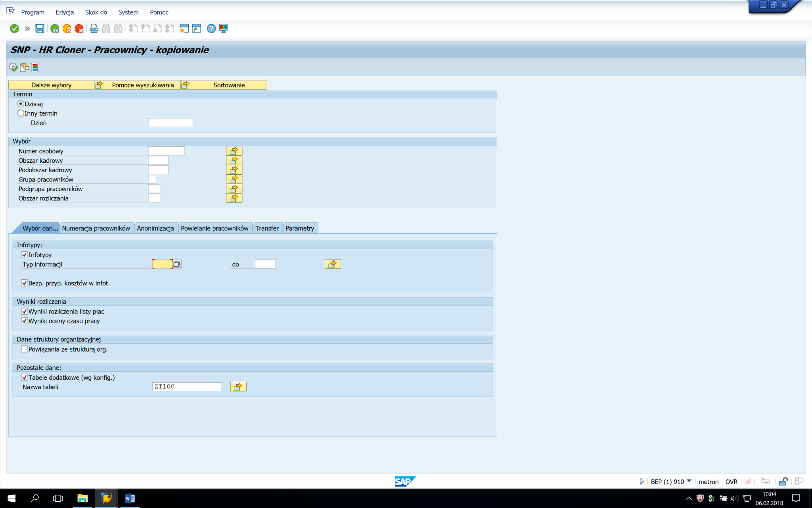Expand the command field chevron
Screen dimensions: 812x508
click(27, 29)
